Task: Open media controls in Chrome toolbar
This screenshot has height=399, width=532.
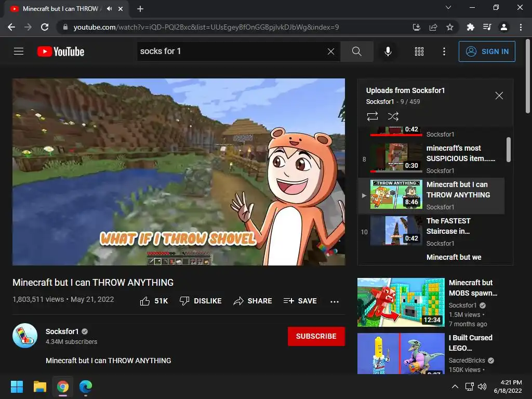Action: [x=487, y=27]
